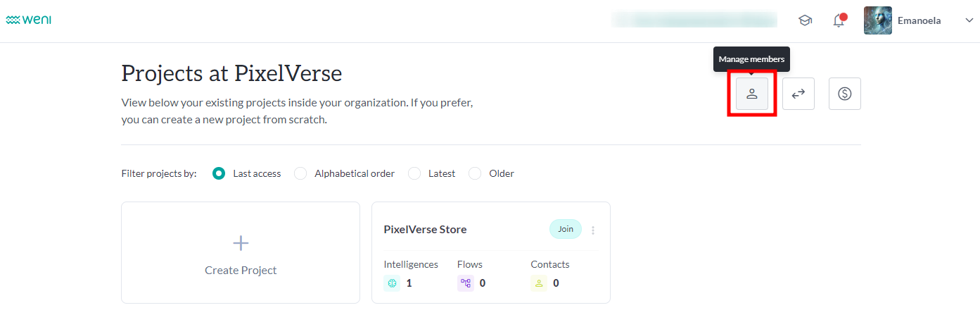Select the Last access filter
The height and width of the screenshot is (322, 980).
tap(219, 173)
